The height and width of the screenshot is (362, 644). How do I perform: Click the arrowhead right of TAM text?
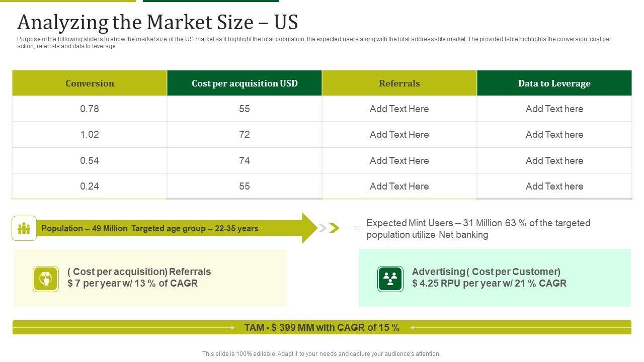pos(412,328)
